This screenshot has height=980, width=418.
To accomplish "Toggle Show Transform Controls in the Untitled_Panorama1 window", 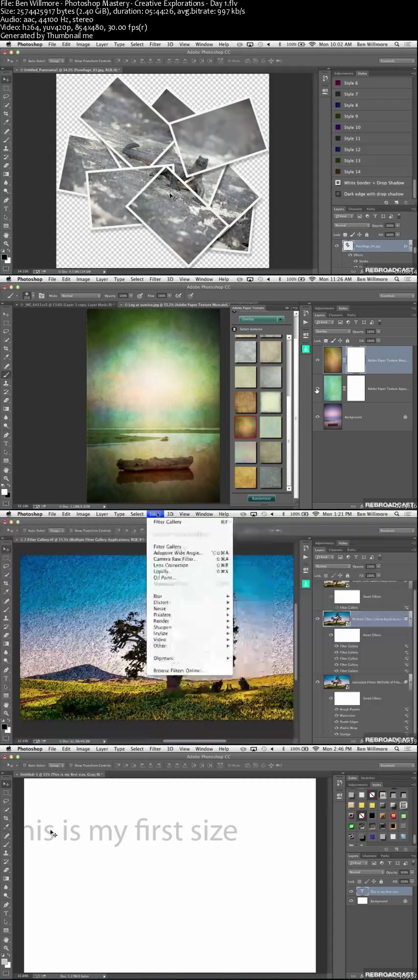I will tap(70, 61).
